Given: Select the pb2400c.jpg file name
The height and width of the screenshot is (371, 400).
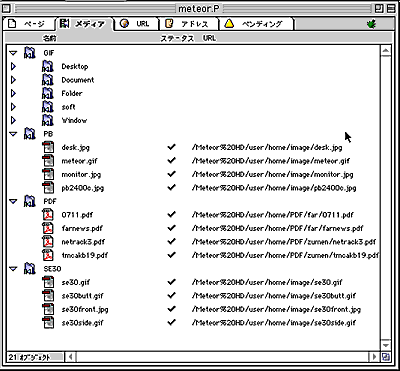Looking at the screenshot, I should pos(83,188).
